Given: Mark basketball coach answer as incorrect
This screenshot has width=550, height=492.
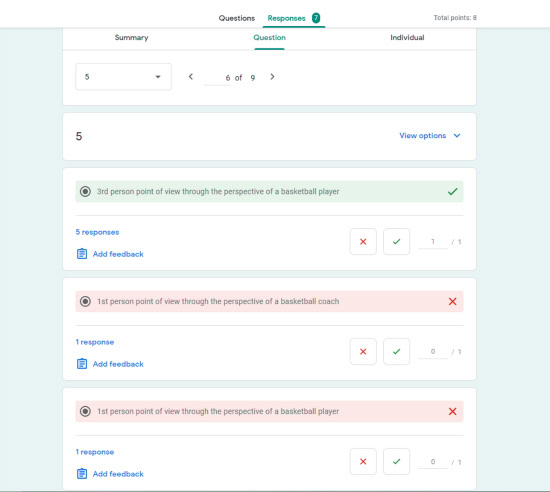Looking at the screenshot, I should click(363, 351).
